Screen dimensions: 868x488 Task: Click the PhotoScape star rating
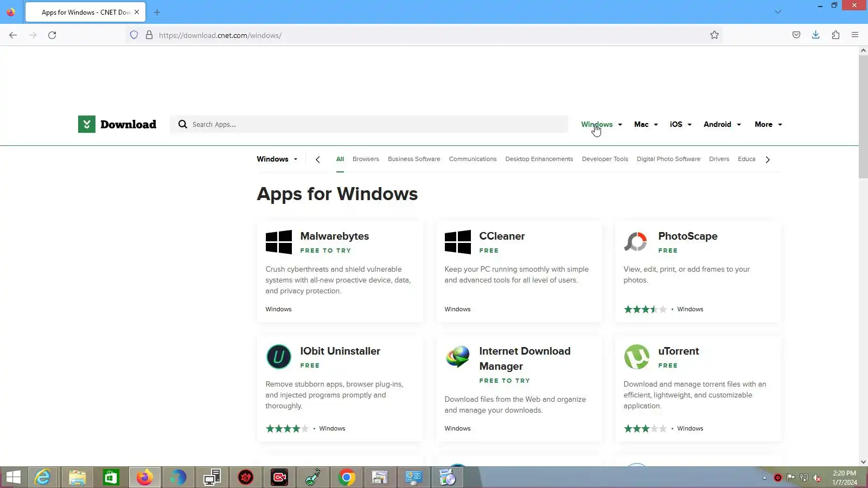[x=645, y=309]
